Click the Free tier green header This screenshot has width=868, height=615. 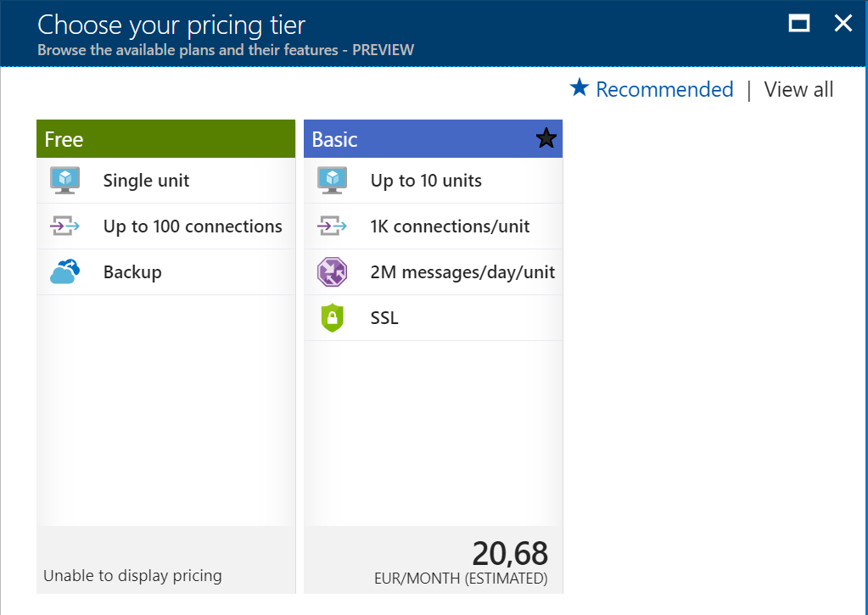coord(165,138)
